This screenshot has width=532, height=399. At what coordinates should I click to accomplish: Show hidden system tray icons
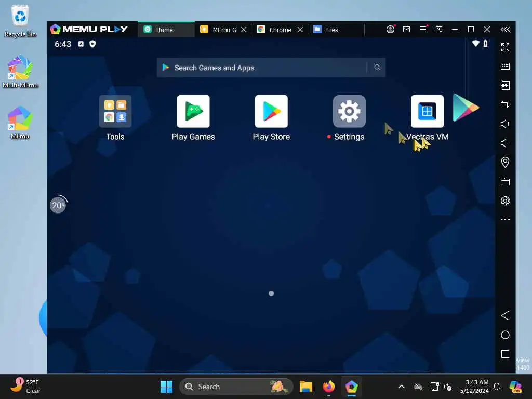point(402,387)
